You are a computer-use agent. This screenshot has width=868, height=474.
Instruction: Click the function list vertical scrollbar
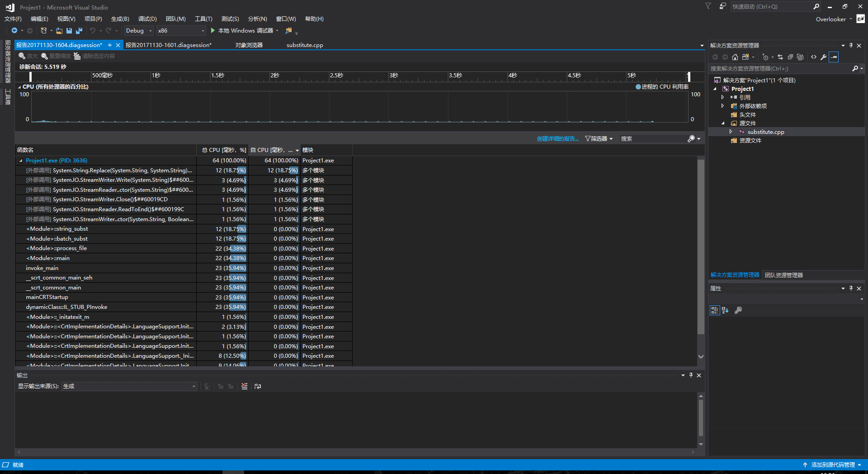[x=701, y=247]
